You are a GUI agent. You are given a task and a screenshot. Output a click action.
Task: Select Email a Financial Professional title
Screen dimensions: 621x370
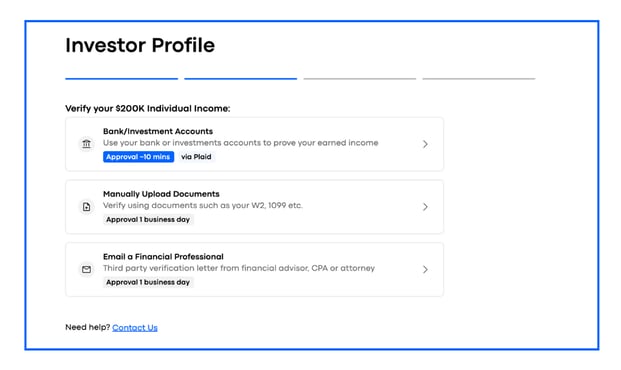click(x=163, y=257)
